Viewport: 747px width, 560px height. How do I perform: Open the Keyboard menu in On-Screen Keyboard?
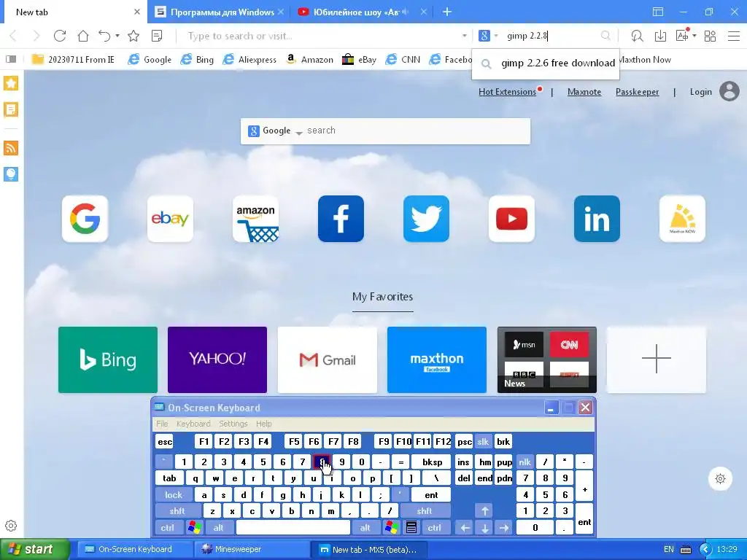[193, 424]
